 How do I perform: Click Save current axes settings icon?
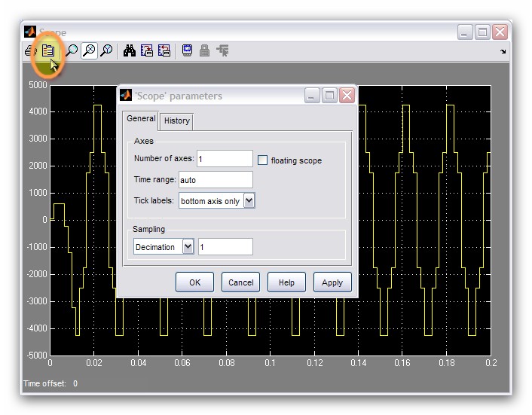[147, 51]
